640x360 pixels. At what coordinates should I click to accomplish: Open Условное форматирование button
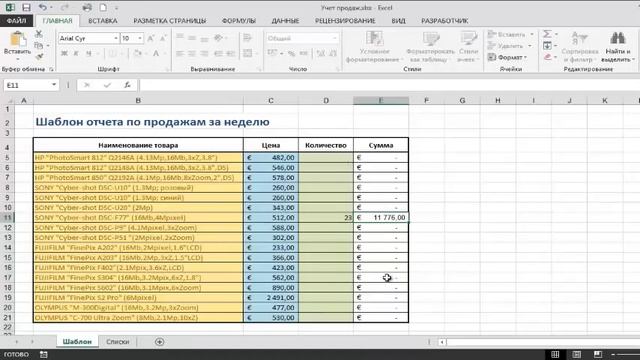(374, 47)
